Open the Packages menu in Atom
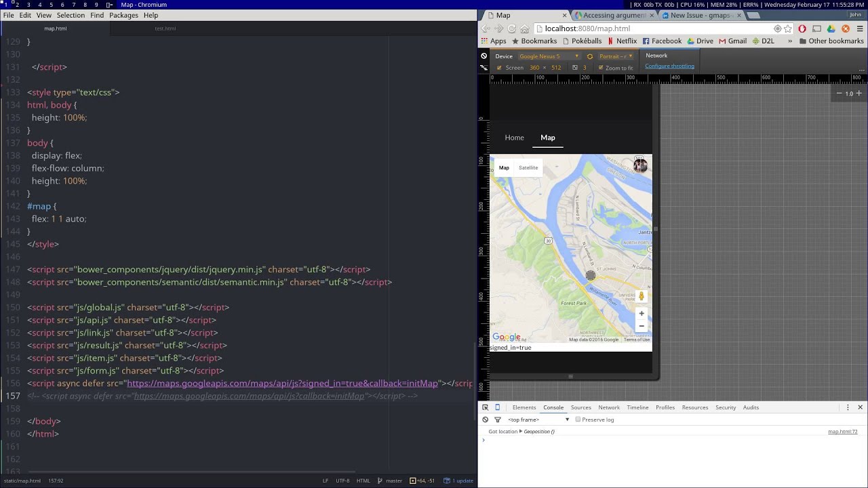The width and height of the screenshot is (868, 488). [x=123, y=15]
